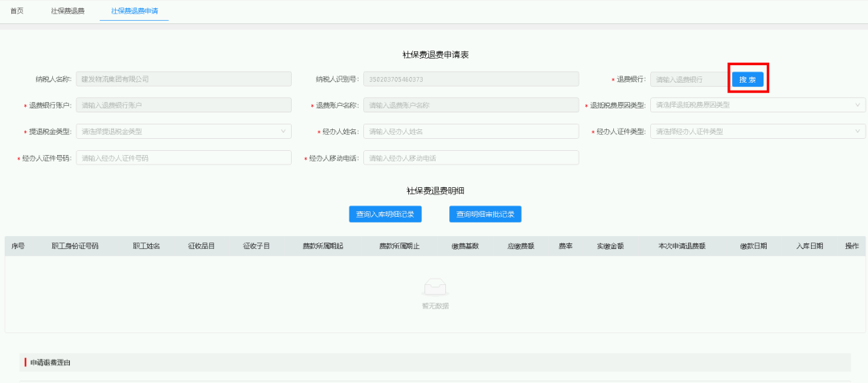Click the 退费账户名称 input field
868x383 pixels.
[x=471, y=105]
